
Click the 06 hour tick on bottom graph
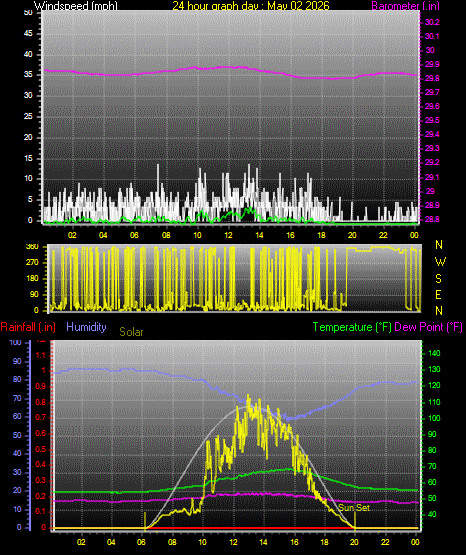pyautogui.click(x=141, y=542)
